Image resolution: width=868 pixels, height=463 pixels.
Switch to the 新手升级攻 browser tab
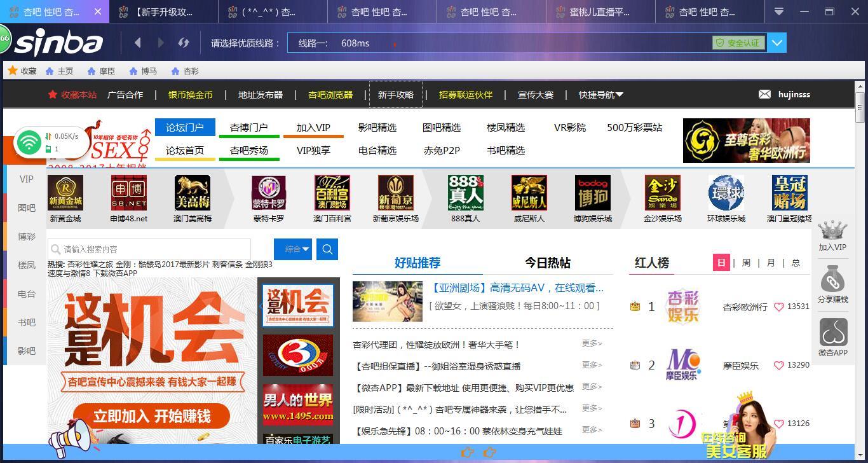[163, 11]
